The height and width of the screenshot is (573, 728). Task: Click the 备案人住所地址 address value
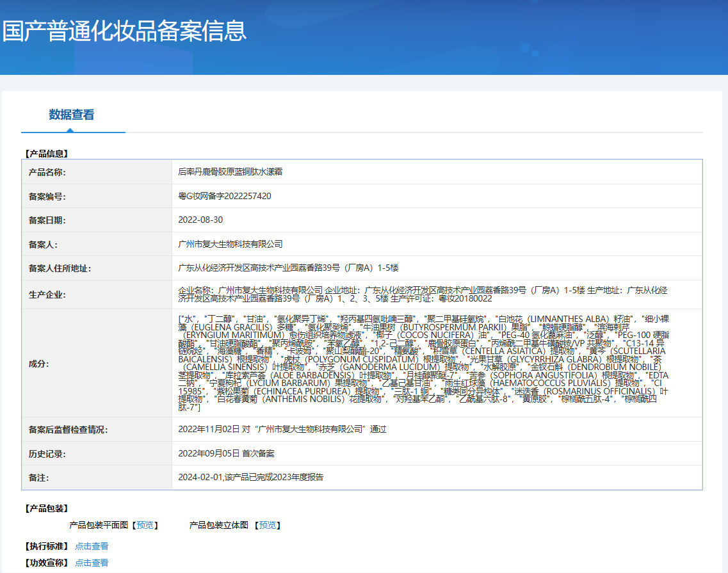(288, 268)
